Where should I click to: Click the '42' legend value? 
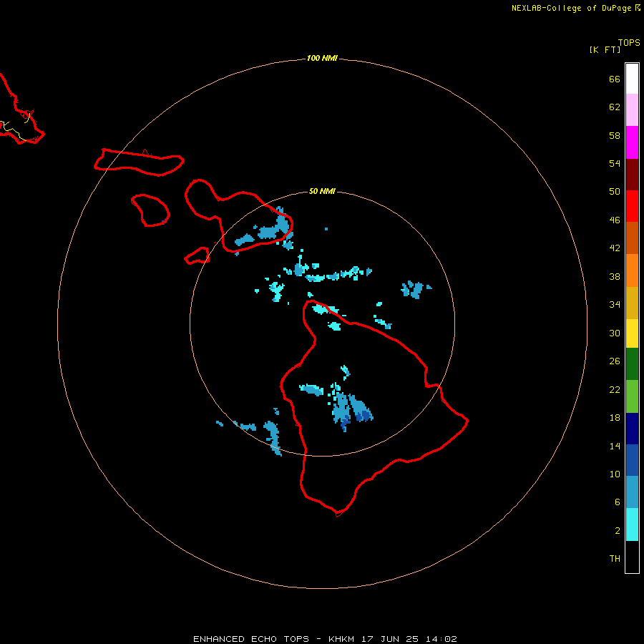[x=615, y=248]
